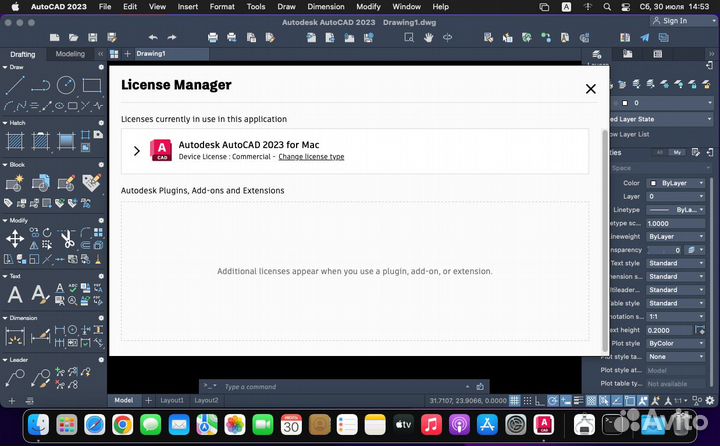Select the Circle draw tool

[x=66, y=85]
